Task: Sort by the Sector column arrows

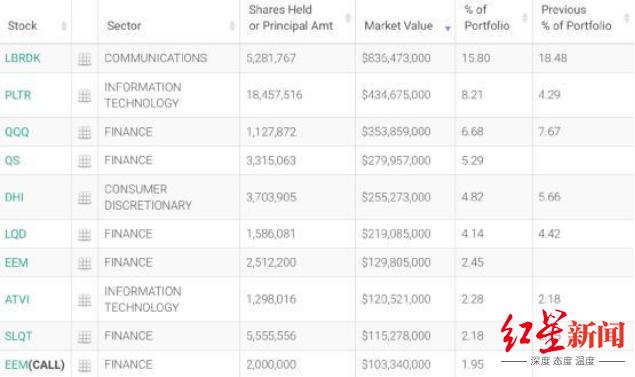Action: tap(232, 26)
